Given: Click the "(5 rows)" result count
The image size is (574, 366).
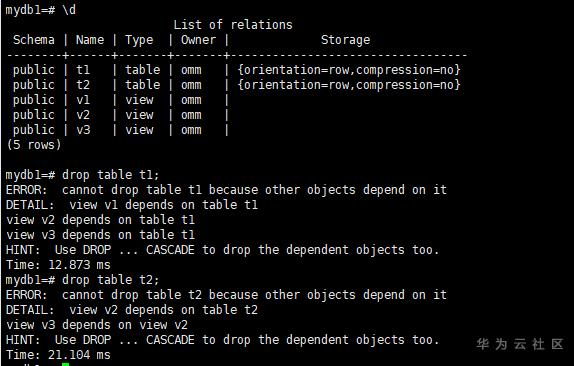Looking at the screenshot, I should (34, 145).
